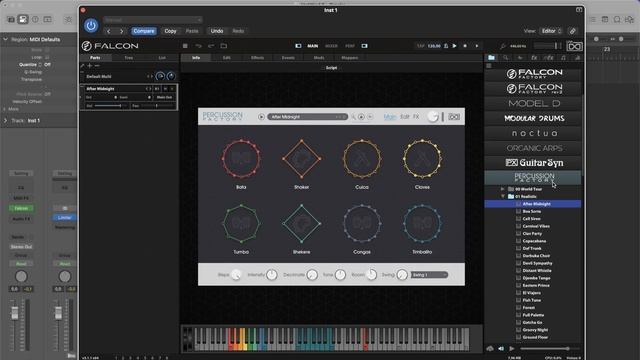This screenshot has width=640, height=360.
Task: Open the View Editor dropdown
Action: (x=551, y=31)
